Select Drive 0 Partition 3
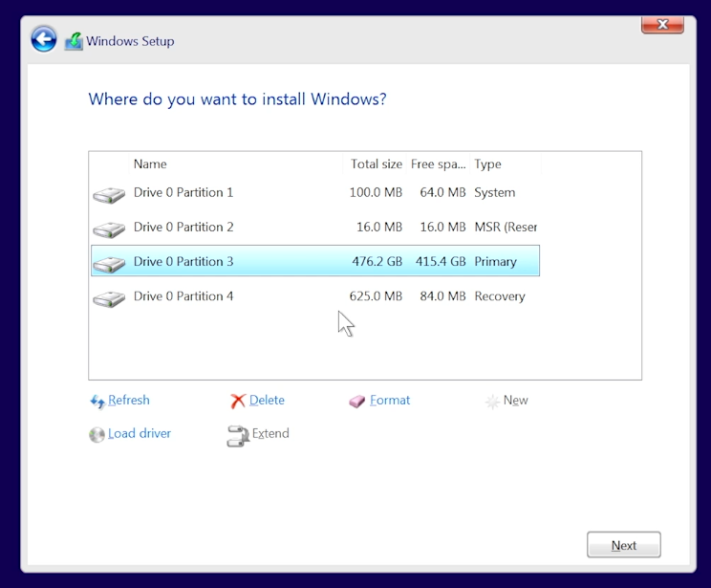 click(x=315, y=261)
